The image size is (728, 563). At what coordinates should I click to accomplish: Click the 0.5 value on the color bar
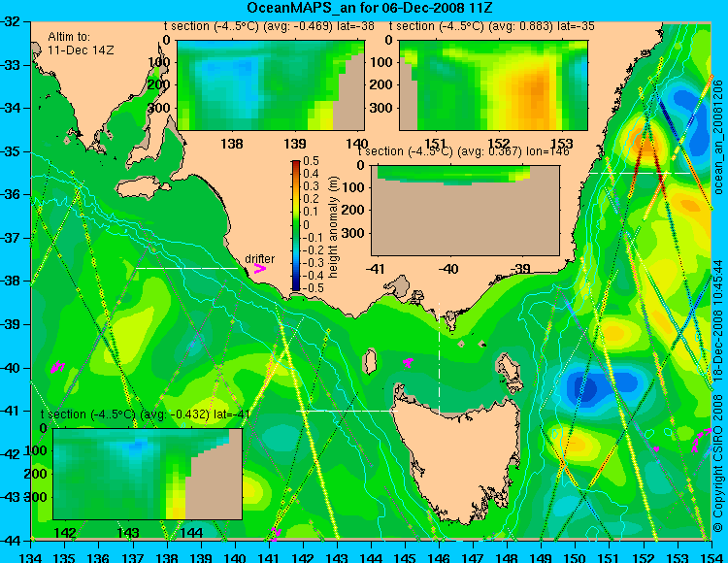(x=311, y=161)
